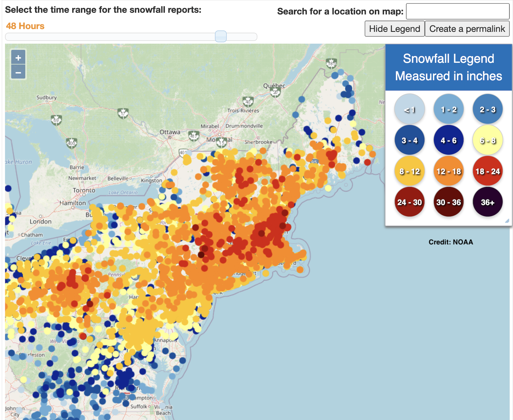
Task: Select the 36+ snowfall legend circle
Action: (488, 202)
